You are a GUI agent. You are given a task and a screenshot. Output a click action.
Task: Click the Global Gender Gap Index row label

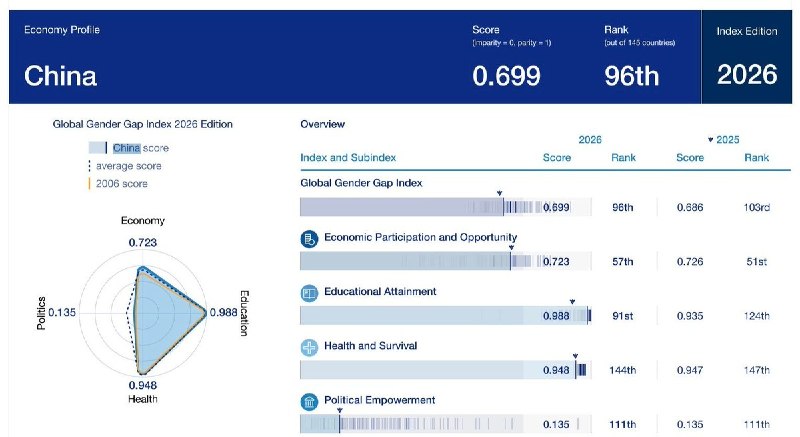[x=361, y=183]
